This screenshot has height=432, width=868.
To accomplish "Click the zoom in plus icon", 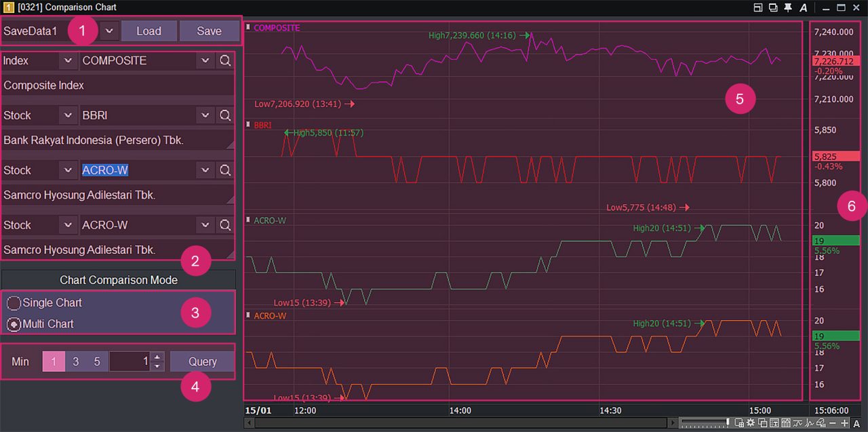I will 844,423.
